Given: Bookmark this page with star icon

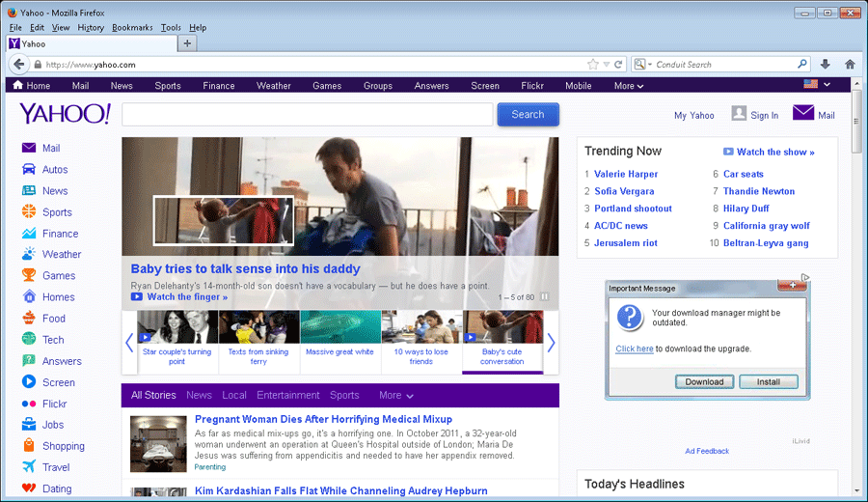Looking at the screenshot, I should [593, 65].
